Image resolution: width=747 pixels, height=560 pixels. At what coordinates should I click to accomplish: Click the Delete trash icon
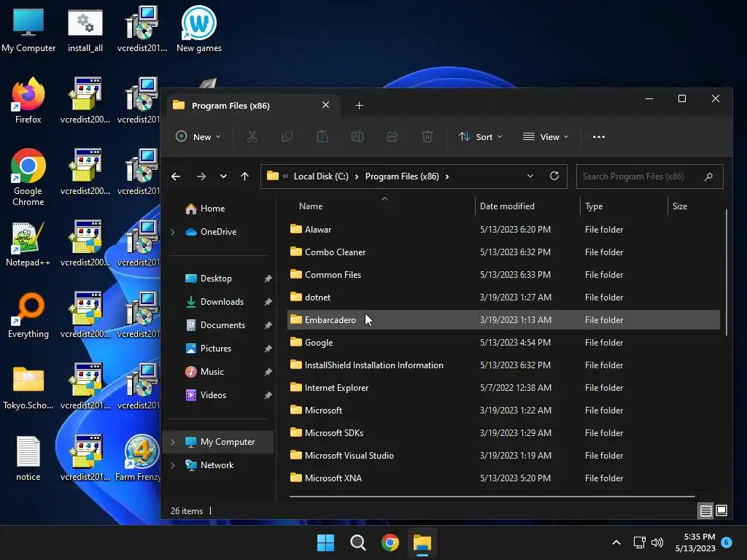click(x=427, y=136)
